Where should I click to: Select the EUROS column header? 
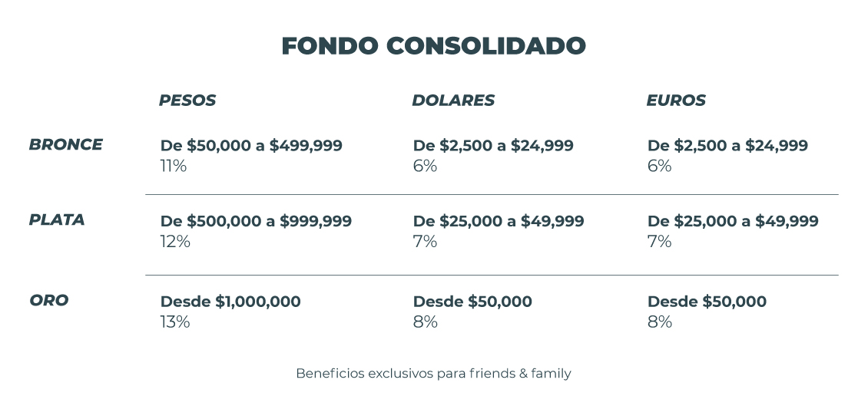pyautogui.click(x=675, y=101)
